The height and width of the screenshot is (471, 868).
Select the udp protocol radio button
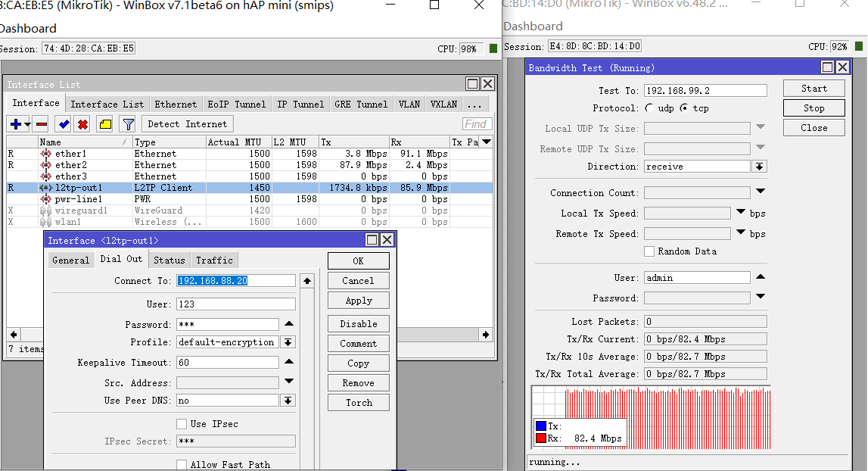tap(650, 108)
